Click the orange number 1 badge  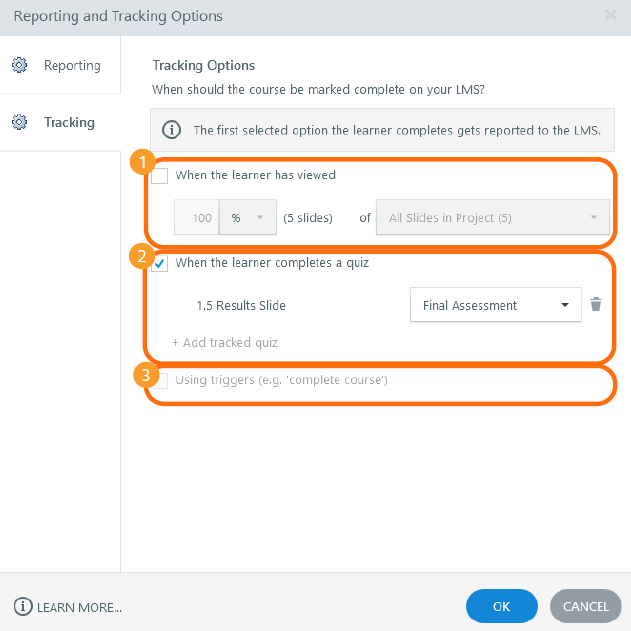coord(142,161)
